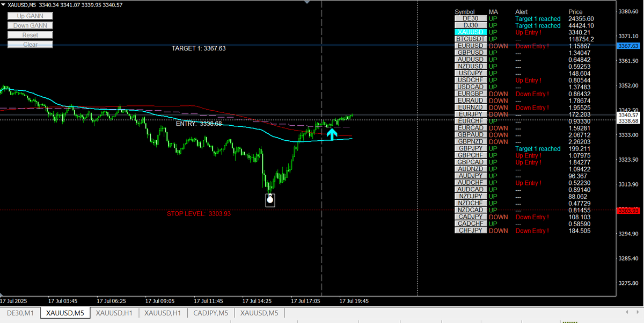Screen dimensions: 644x323
Task: Click the STOP LEVEL: 3303.93 label
Action: (x=199, y=213)
